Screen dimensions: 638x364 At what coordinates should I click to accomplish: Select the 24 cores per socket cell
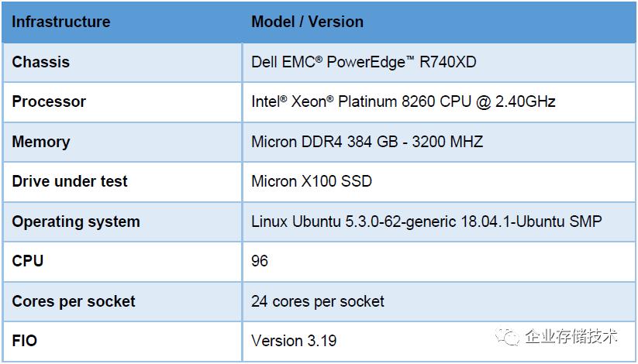tap(318, 301)
